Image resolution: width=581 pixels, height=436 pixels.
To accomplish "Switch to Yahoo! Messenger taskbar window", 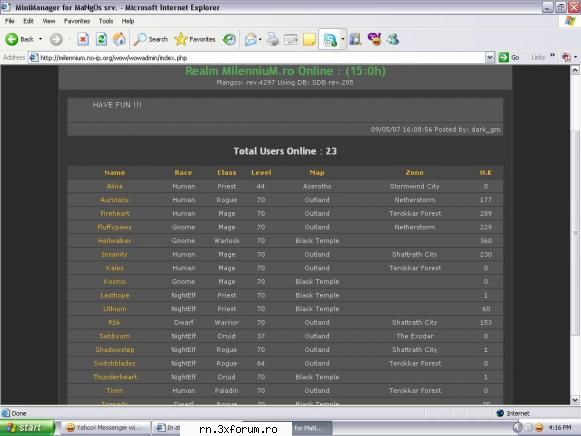I will click(106, 428).
